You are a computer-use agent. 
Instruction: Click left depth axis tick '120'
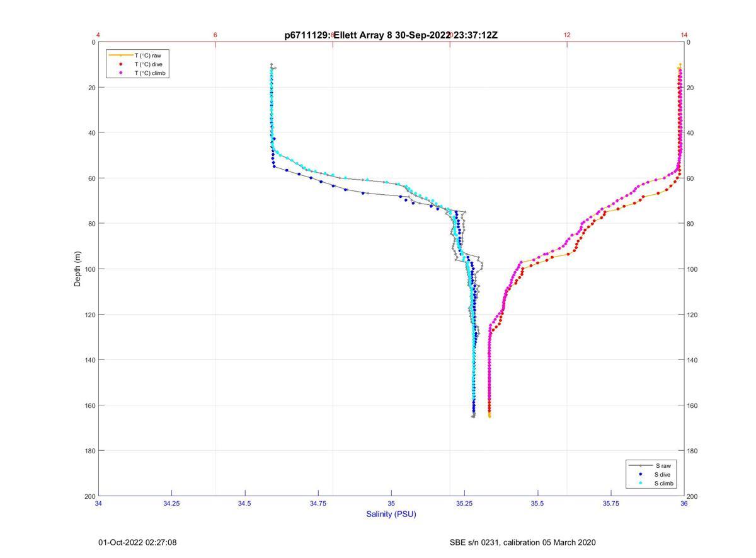point(89,315)
